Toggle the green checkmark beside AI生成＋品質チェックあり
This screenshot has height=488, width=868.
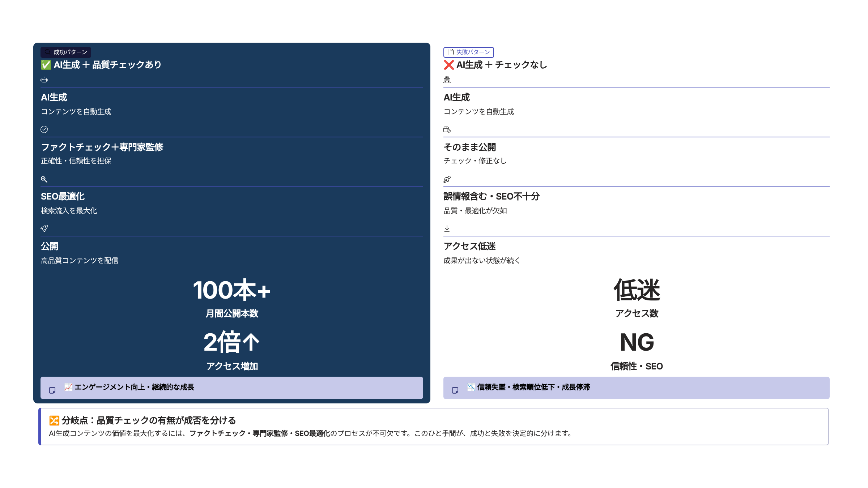click(x=46, y=65)
